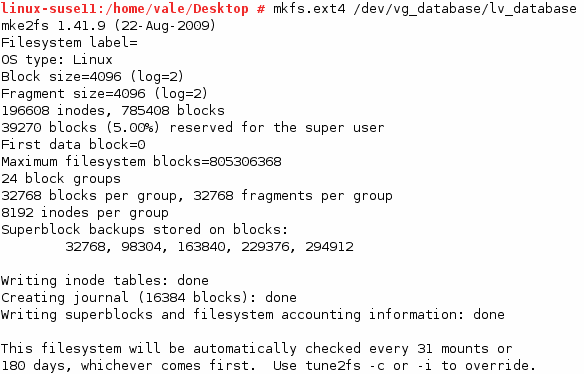This screenshot has width=584, height=374.
Task: Click the Maximum filesystem blocks=805306368 line
Action: tap(141, 162)
